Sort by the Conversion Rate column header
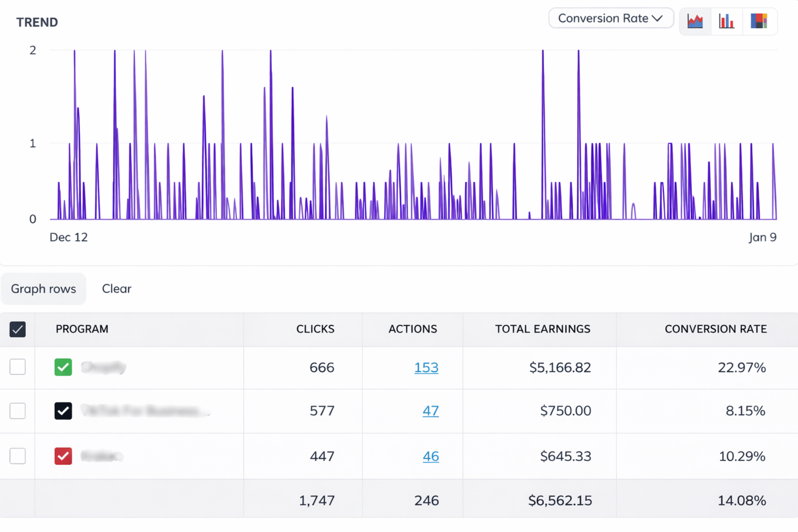 (716, 329)
